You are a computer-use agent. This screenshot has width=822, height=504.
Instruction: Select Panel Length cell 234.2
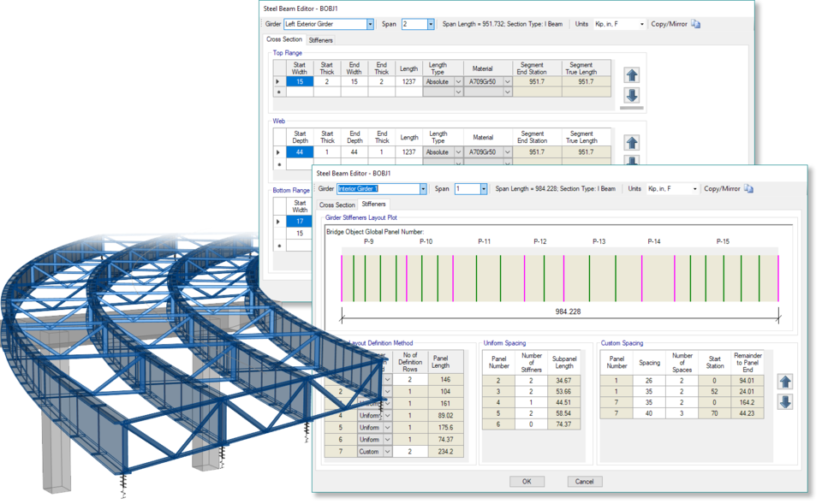(x=445, y=452)
